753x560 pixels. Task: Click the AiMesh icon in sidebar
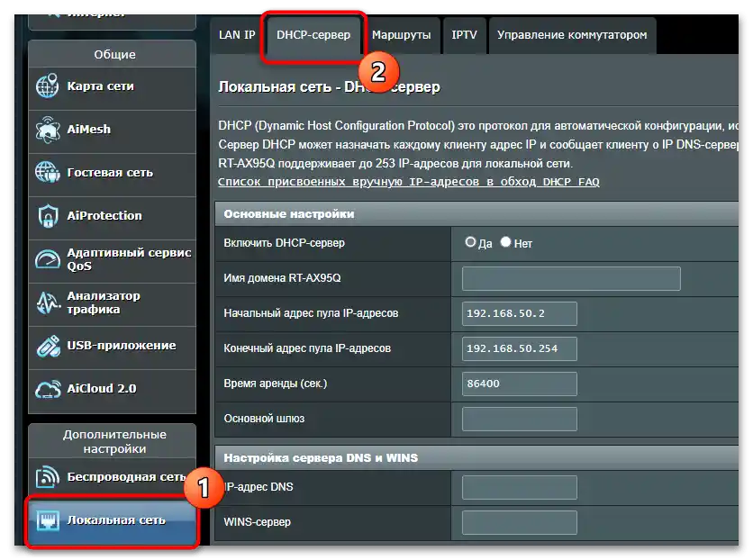(x=47, y=130)
